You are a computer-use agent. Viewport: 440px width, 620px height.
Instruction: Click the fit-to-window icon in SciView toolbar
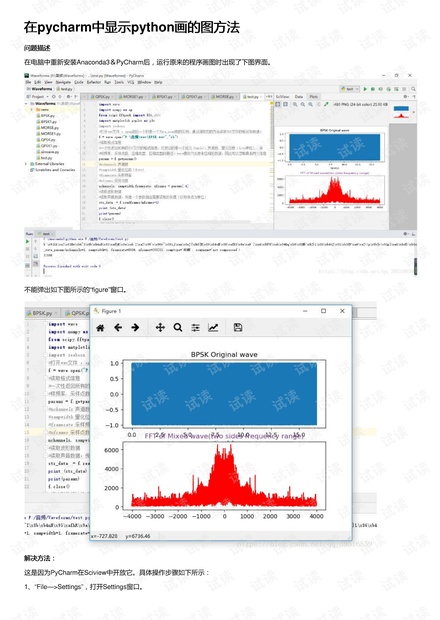click(x=278, y=104)
